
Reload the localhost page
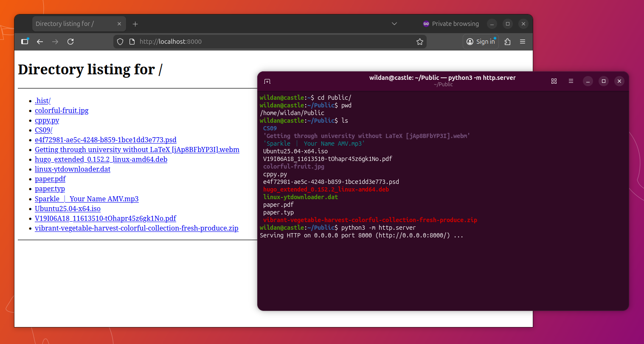click(70, 42)
